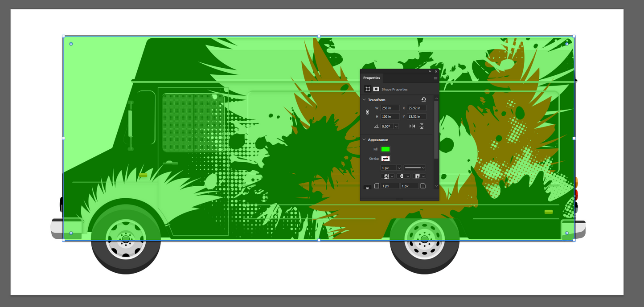Click the stroke alignment icon
Viewport: 644px width, 307px height.
(386, 176)
